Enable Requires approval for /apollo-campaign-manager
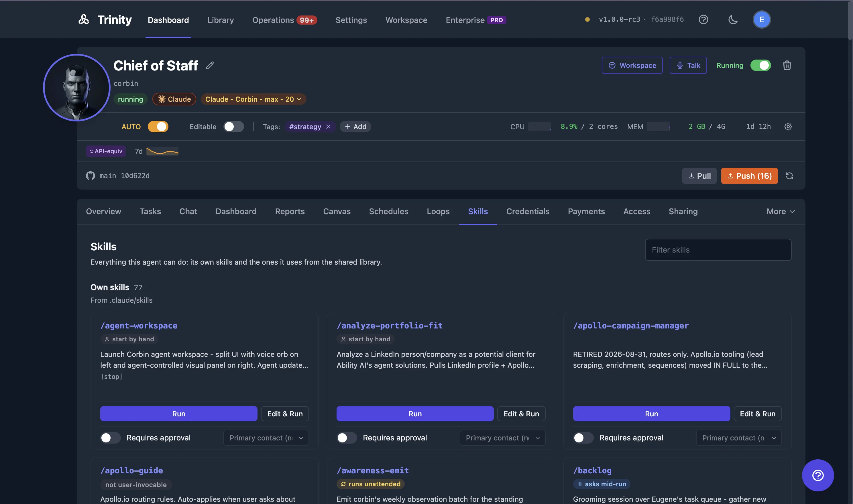Image resolution: width=853 pixels, height=504 pixels. tap(583, 438)
